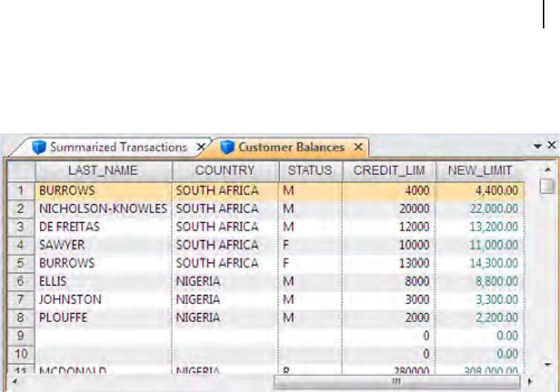The width and height of the screenshot is (560, 392).
Task: Sort by LAST_NAME column header
Action: [104, 171]
